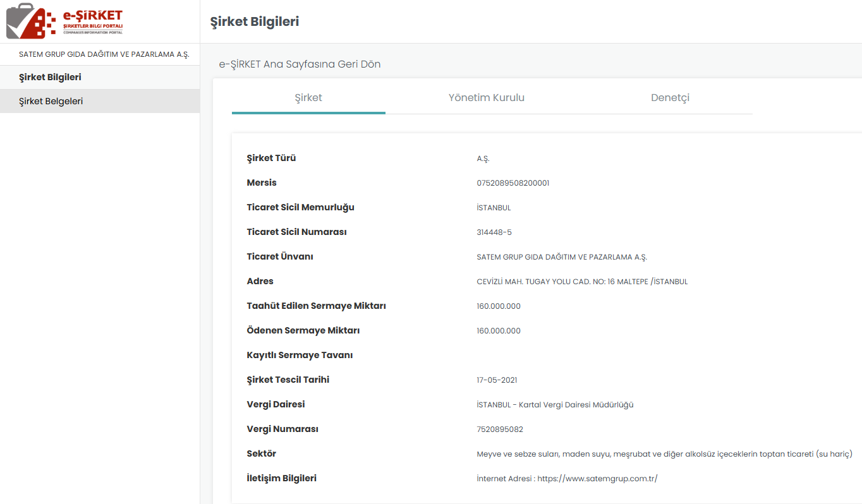Image resolution: width=862 pixels, height=504 pixels.
Task: Select Kartal Vergi Dairesi Müdürlüğü value
Action: click(555, 405)
